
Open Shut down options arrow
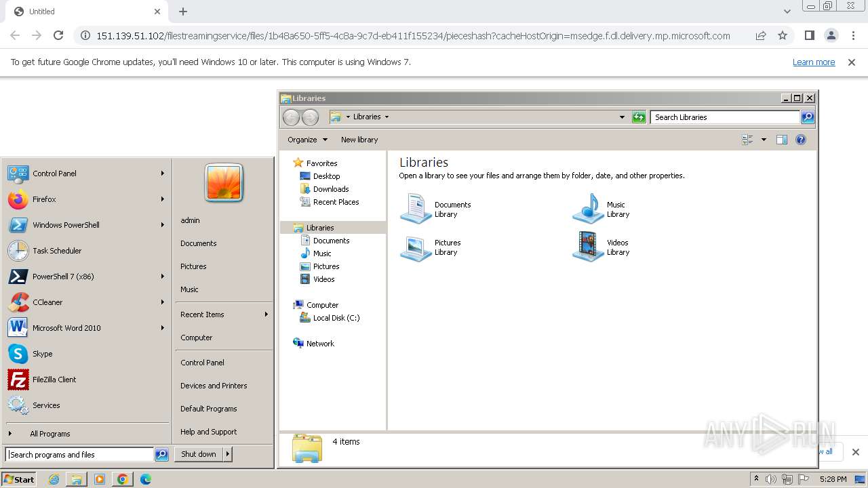228,454
